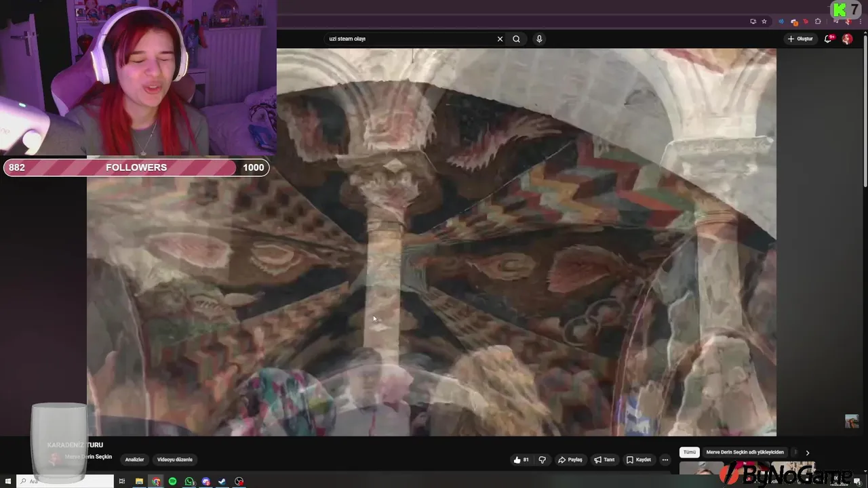Click the video player area
Viewport: 868px width, 488px height.
[x=431, y=242]
